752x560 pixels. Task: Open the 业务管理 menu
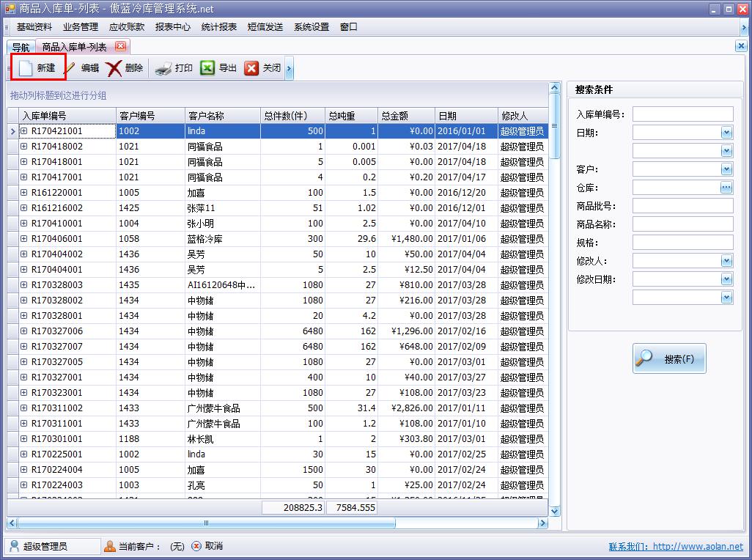(x=80, y=27)
